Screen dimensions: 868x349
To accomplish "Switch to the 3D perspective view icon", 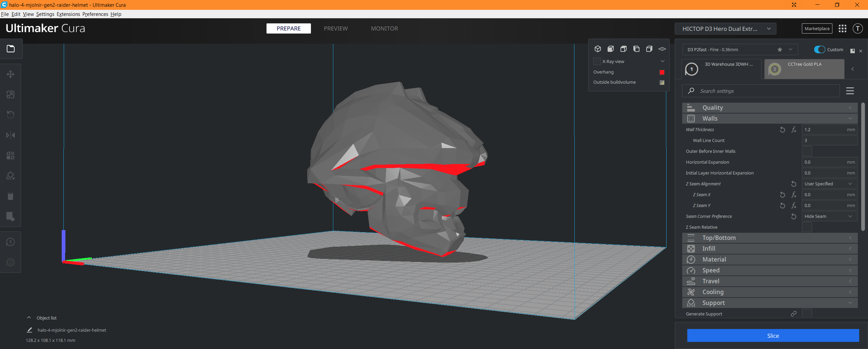I will coord(598,49).
